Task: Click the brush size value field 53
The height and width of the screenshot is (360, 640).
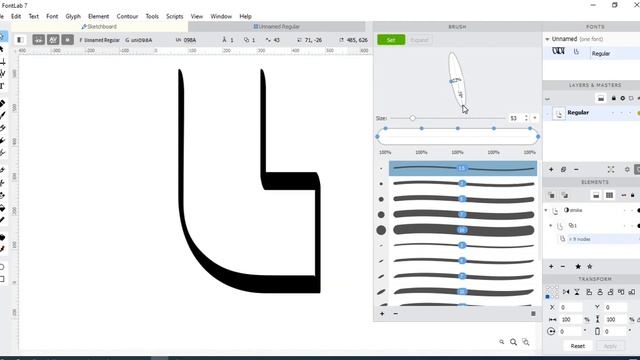Action: (515, 118)
